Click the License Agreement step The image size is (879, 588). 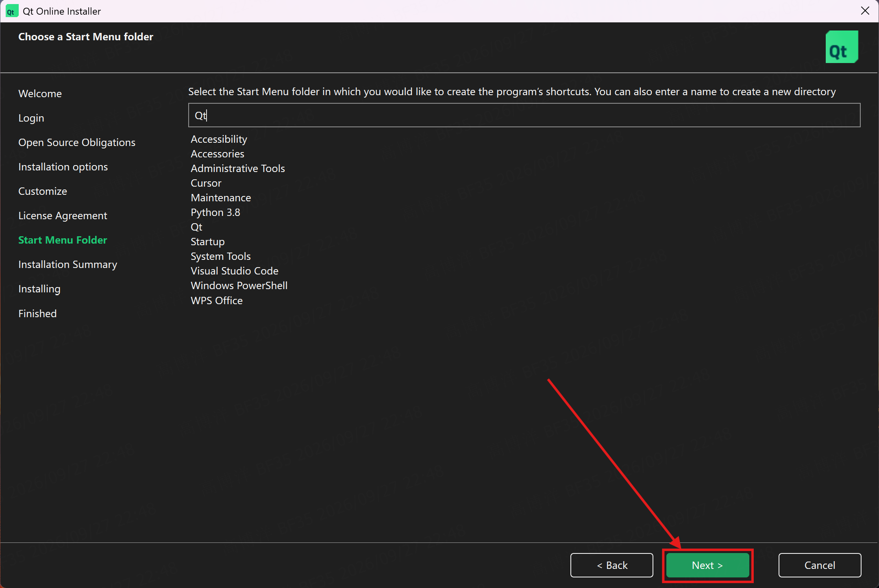(x=63, y=216)
